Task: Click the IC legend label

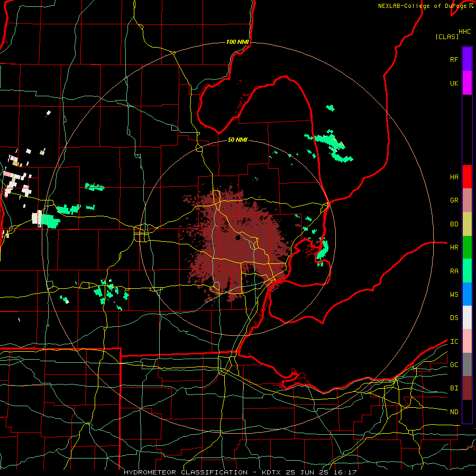Action: [454, 342]
